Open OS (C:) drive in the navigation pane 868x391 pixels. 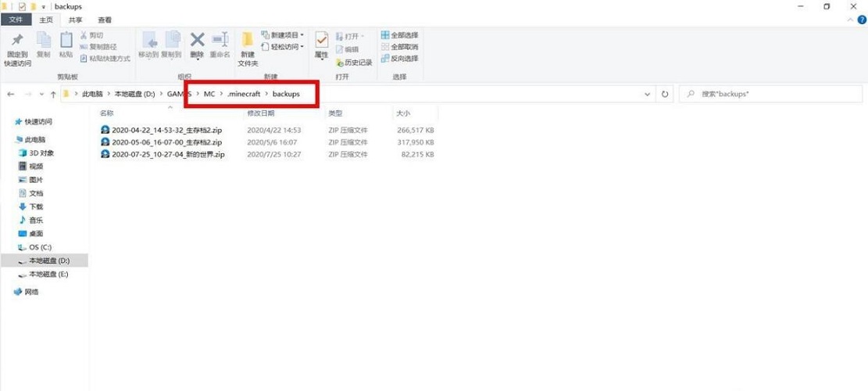coord(35,247)
